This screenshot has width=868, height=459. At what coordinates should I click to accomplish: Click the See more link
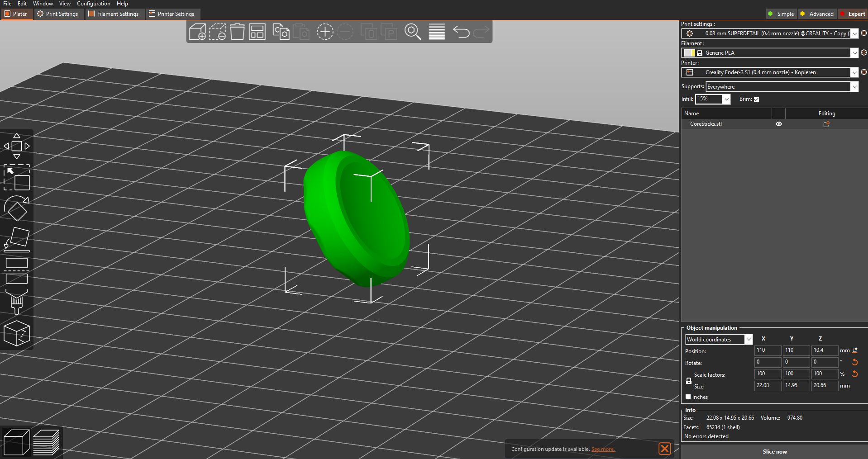(x=603, y=449)
